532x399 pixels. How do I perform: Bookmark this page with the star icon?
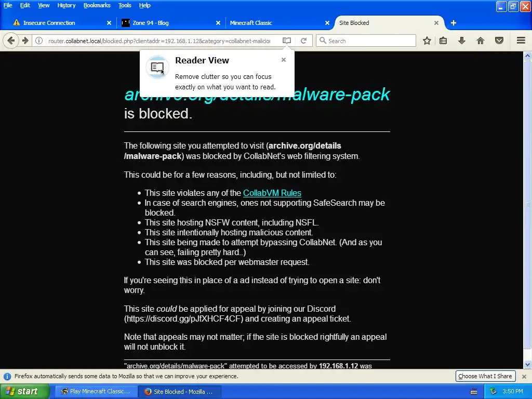427,41
